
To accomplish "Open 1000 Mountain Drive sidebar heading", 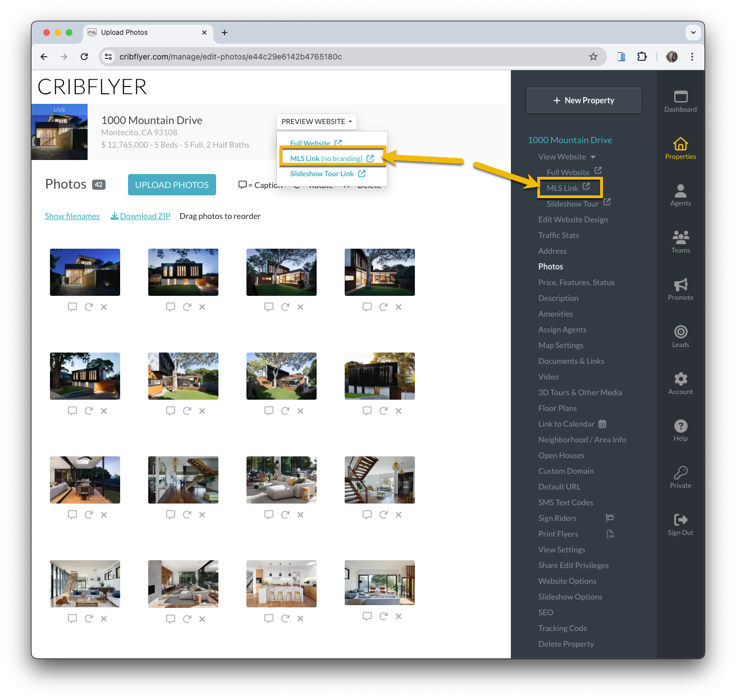I will [x=570, y=140].
